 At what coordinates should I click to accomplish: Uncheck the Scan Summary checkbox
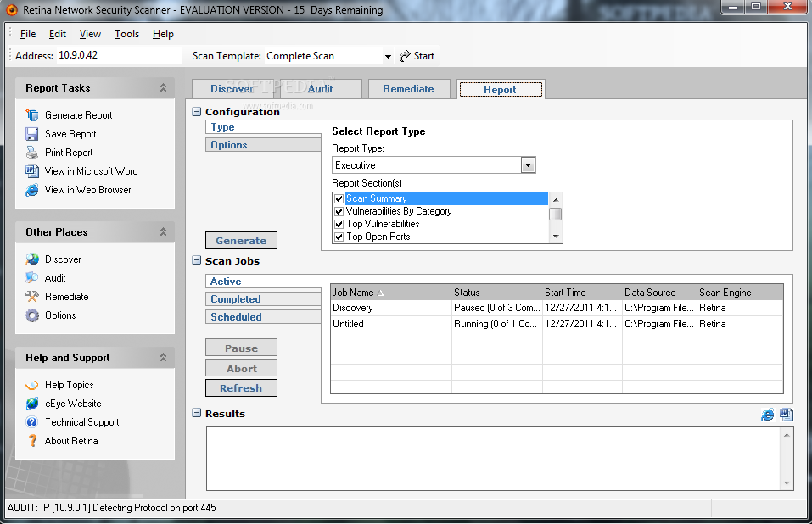[x=339, y=198]
